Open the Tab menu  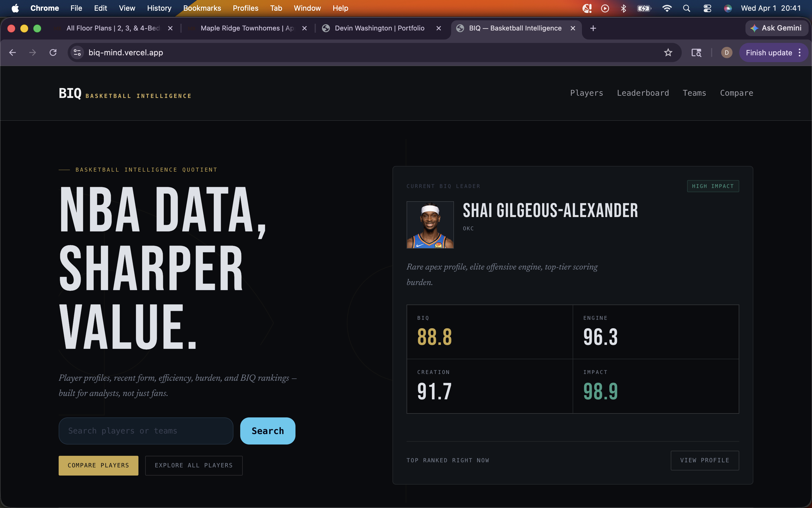276,8
